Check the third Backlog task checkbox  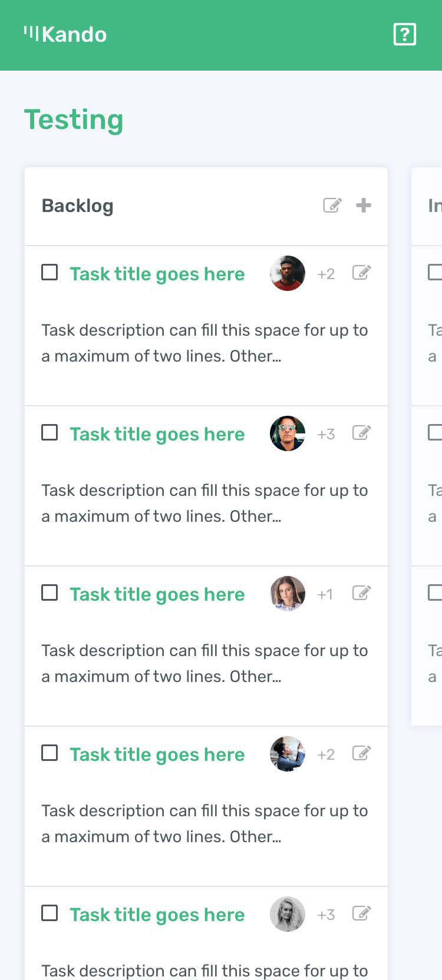[x=50, y=593]
